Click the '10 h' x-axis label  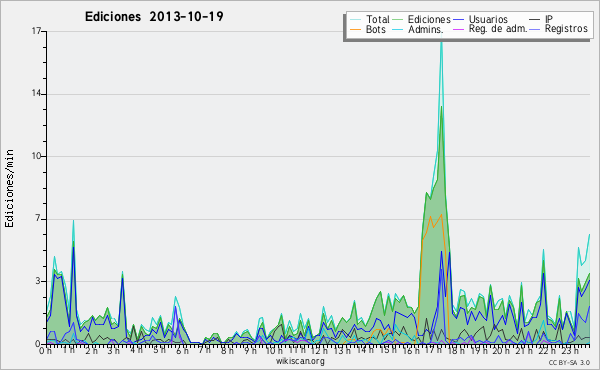point(274,350)
